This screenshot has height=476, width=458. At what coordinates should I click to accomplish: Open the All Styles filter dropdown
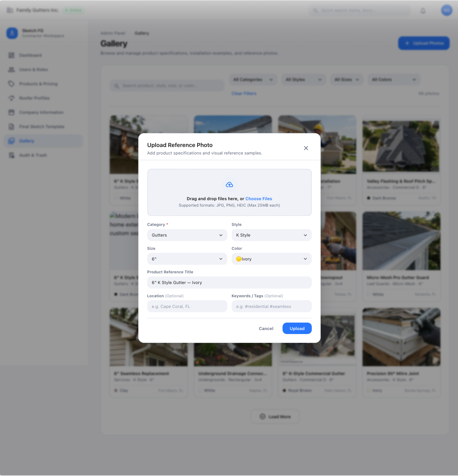(x=304, y=80)
